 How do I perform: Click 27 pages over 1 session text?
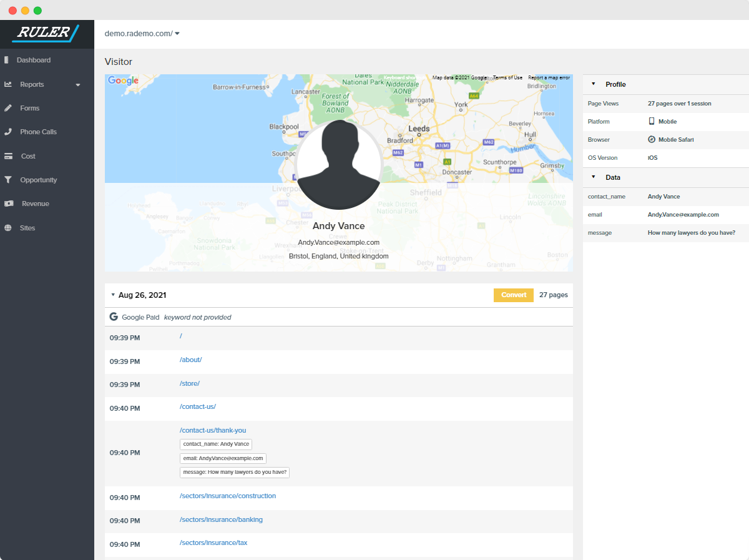679,104
